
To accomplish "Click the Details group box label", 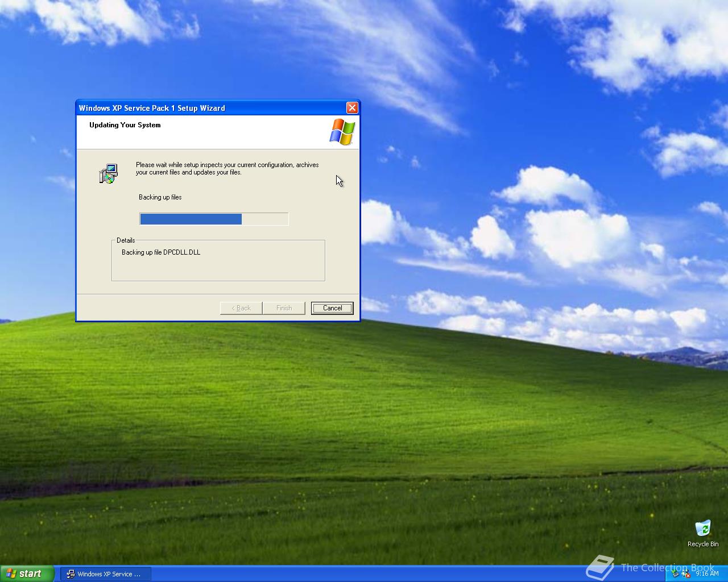I will click(126, 240).
